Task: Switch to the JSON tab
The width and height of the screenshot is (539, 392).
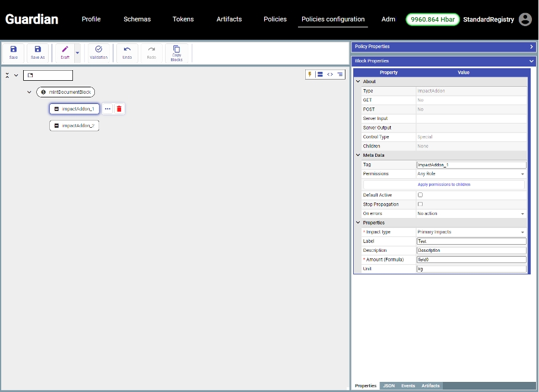Action: pyautogui.click(x=389, y=386)
